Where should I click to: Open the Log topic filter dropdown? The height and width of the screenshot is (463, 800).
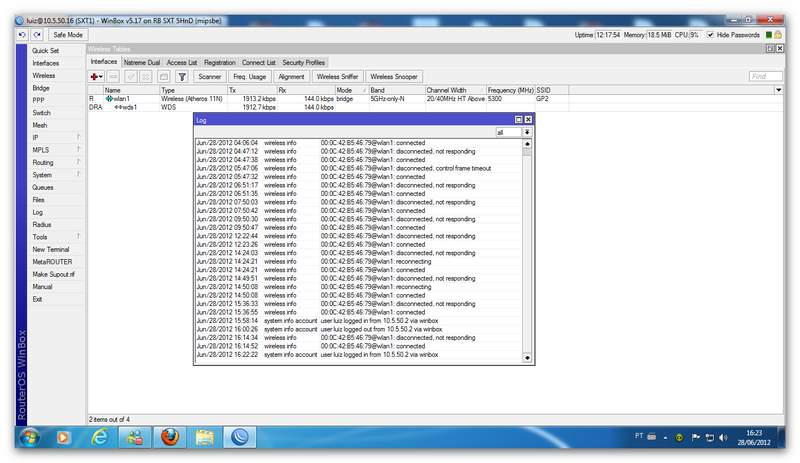[527, 132]
